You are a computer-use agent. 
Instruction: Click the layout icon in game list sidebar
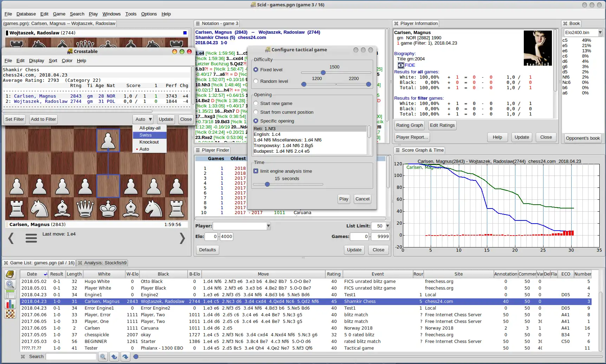(x=10, y=294)
